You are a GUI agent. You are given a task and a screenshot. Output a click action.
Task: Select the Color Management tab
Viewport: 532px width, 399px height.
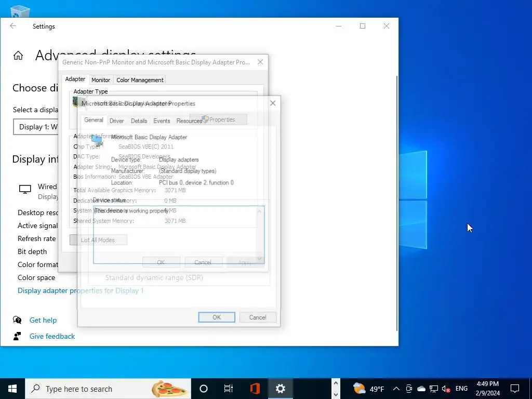click(140, 80)
